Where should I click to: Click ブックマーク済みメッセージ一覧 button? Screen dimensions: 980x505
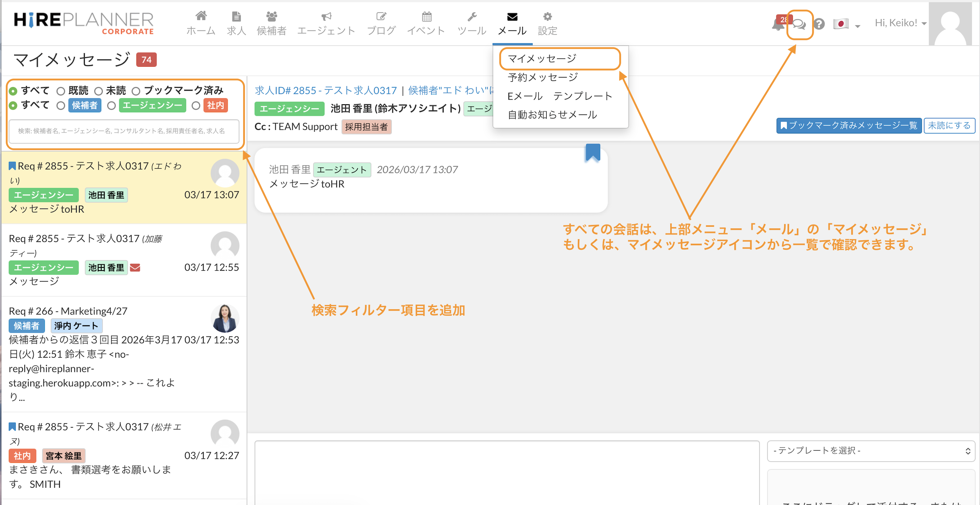pyautogui.click(x=848, y=126)
